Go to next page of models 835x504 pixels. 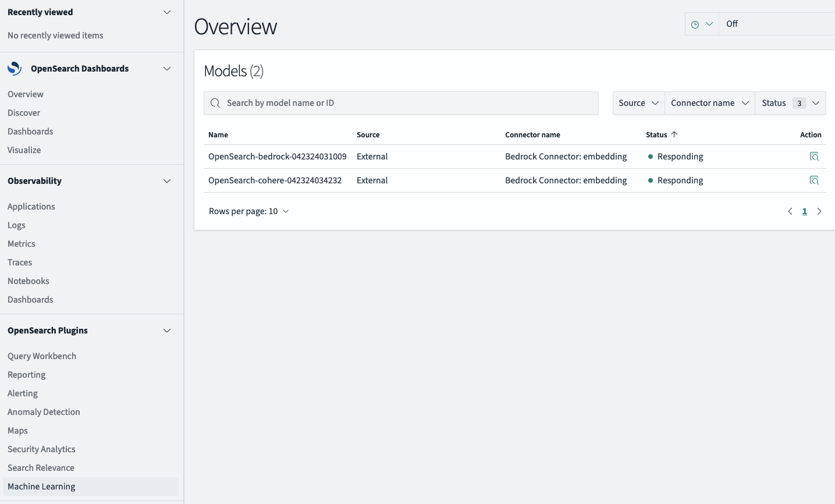(819, 211)
